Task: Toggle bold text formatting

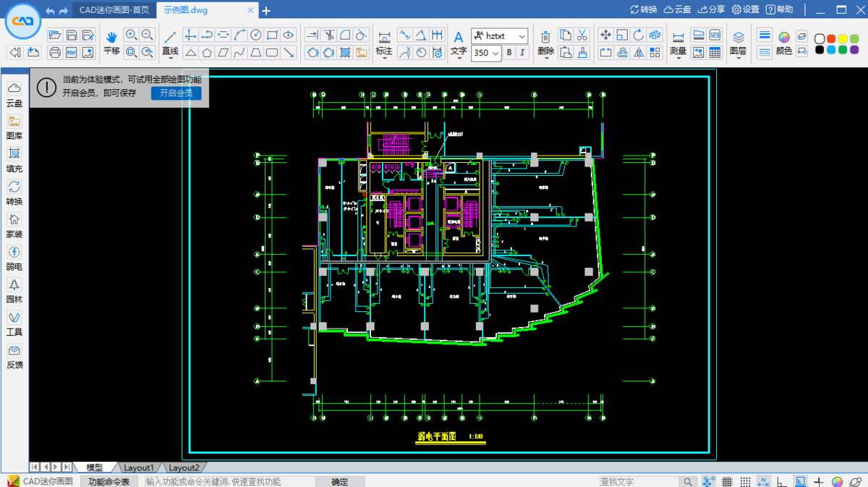Action: (510, 53)
